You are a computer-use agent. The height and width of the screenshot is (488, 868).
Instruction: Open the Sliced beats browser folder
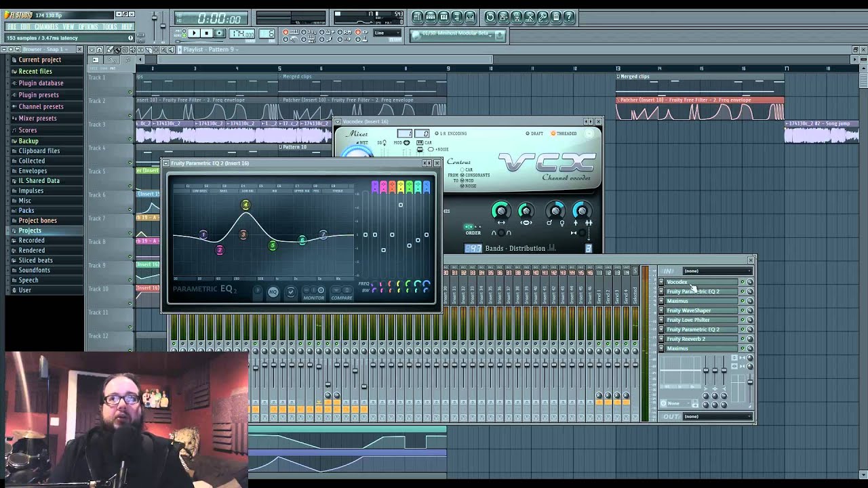(x=36, y=260)
